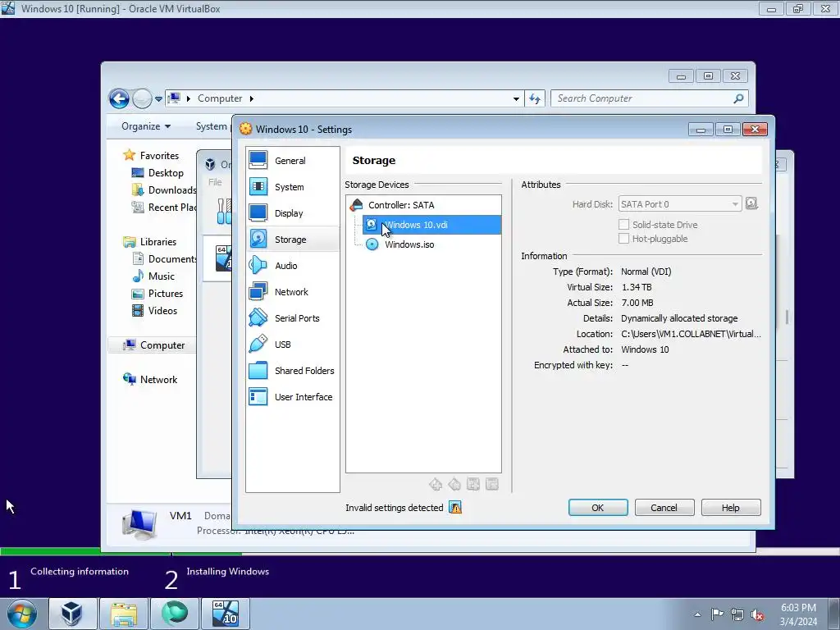Select Favorites in the Explorer sidebar
The width and height of the screenshot is (840, 630).
point(152,155)
